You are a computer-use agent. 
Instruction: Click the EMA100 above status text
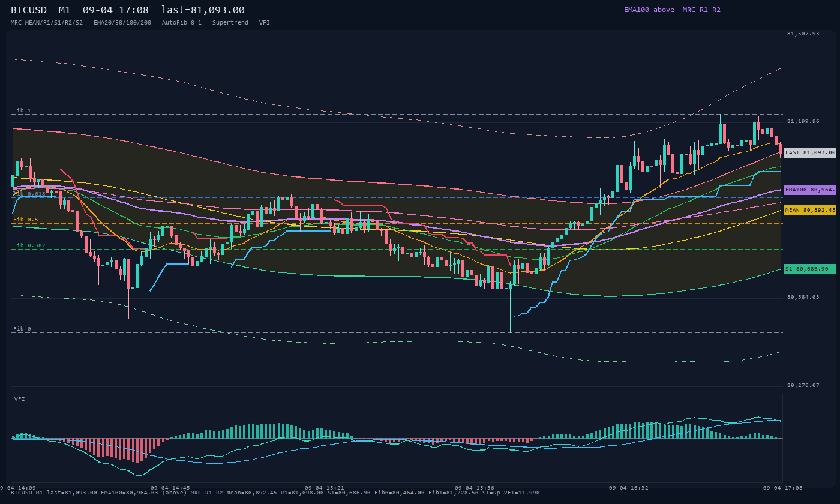(x=649, y=10)
